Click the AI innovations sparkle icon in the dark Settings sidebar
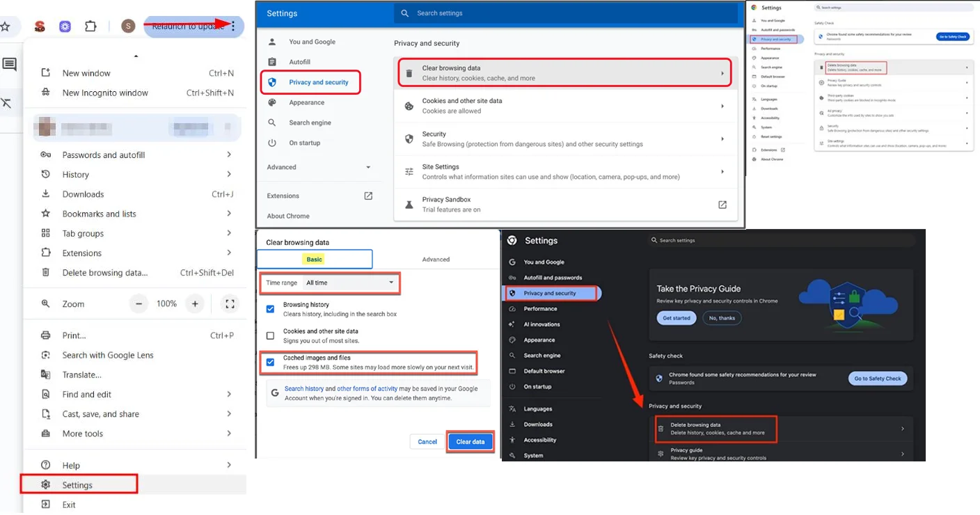 tap(512, 324)
